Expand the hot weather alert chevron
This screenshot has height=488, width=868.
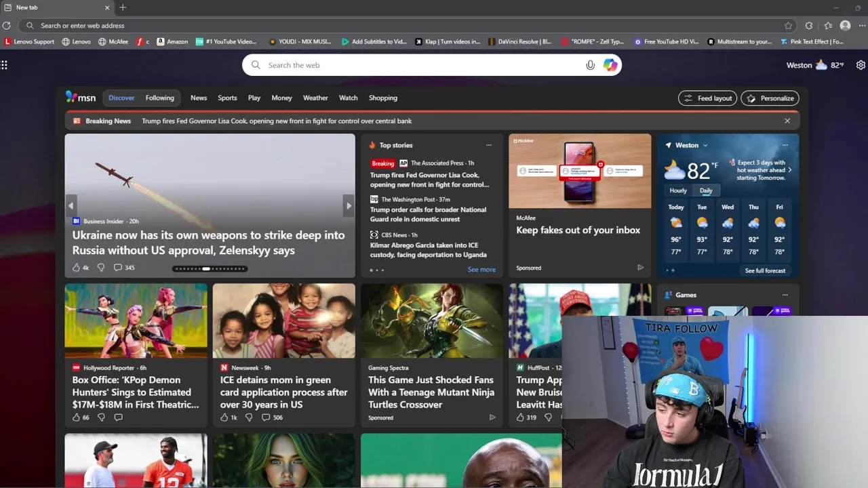(790, 170)
